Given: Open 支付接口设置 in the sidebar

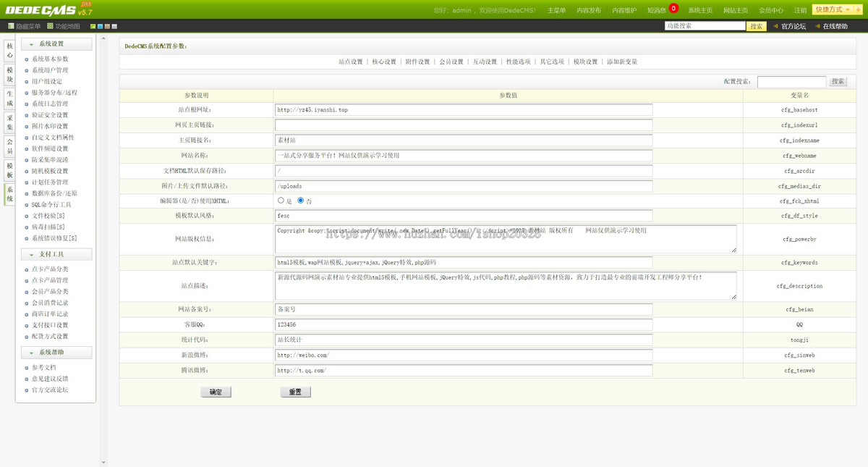Looking at the screenshot, I should coord(50,325).
